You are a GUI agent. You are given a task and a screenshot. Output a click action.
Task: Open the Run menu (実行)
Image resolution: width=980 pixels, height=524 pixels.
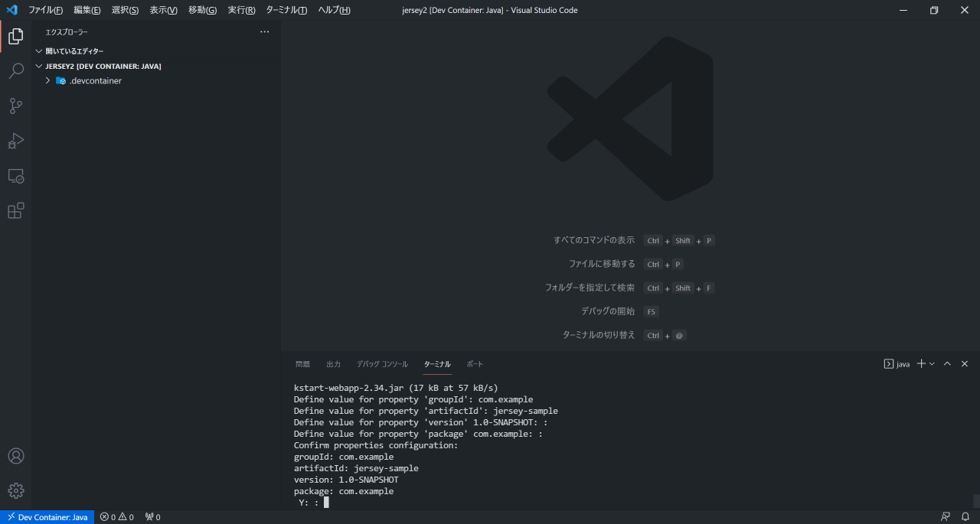coord(241,10)
